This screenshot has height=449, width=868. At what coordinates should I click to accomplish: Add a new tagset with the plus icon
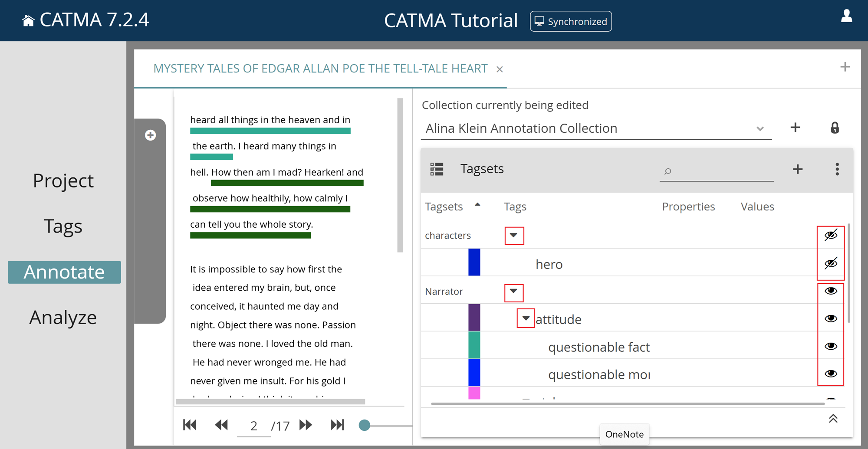point(797,170)
